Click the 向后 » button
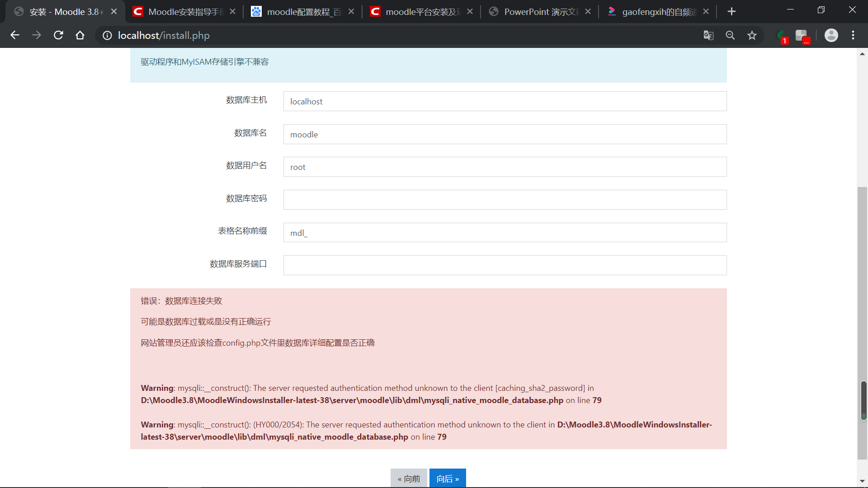 [448, 478]
